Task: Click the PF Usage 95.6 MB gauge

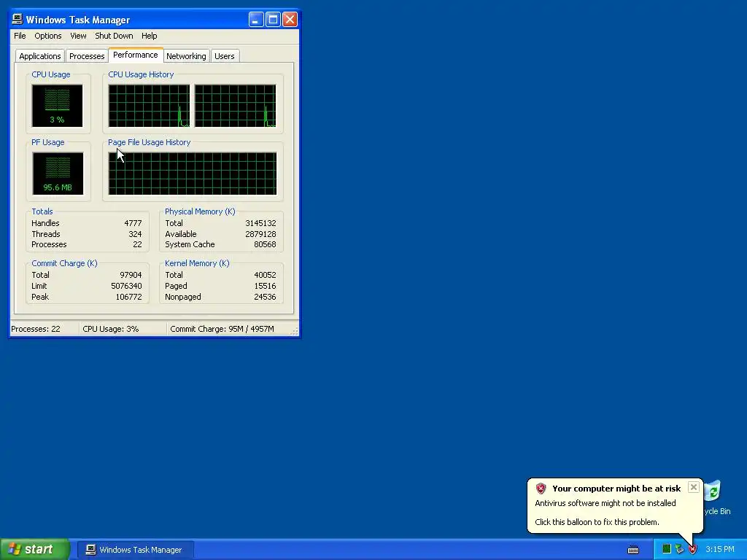Action: tap(58, 174)
